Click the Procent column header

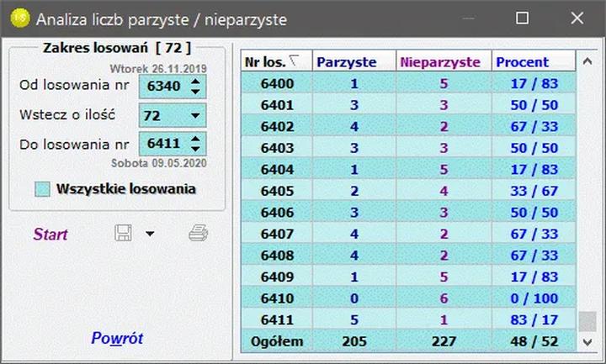click(534, 61)
